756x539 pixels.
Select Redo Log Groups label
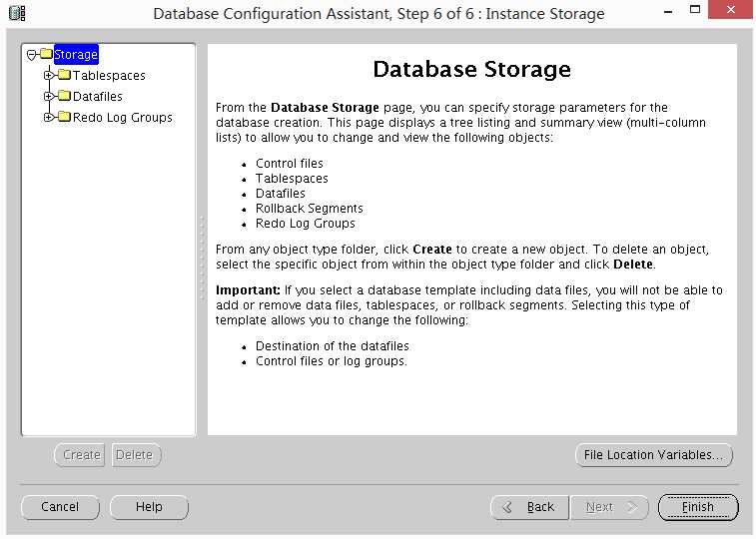click(122, 117)
